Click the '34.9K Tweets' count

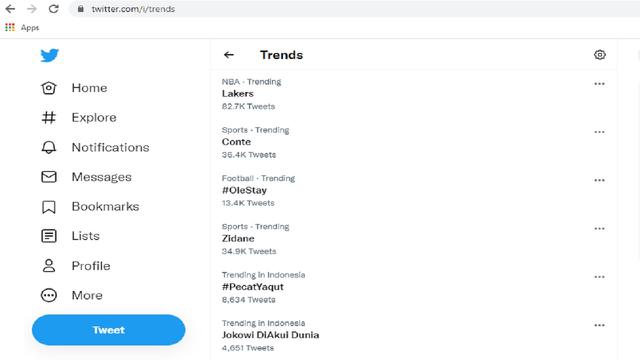click(x=249, y=251)
